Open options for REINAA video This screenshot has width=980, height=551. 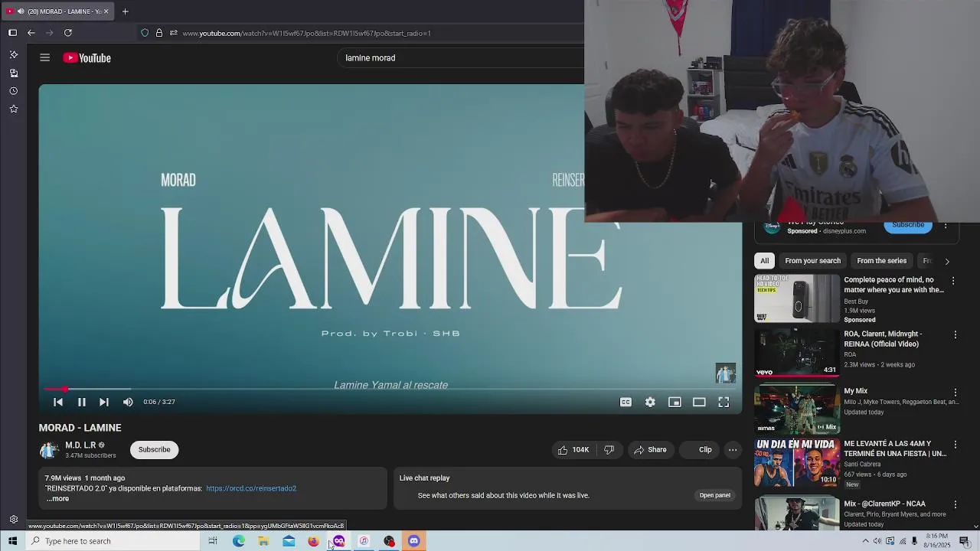click(x=955, y=335)
